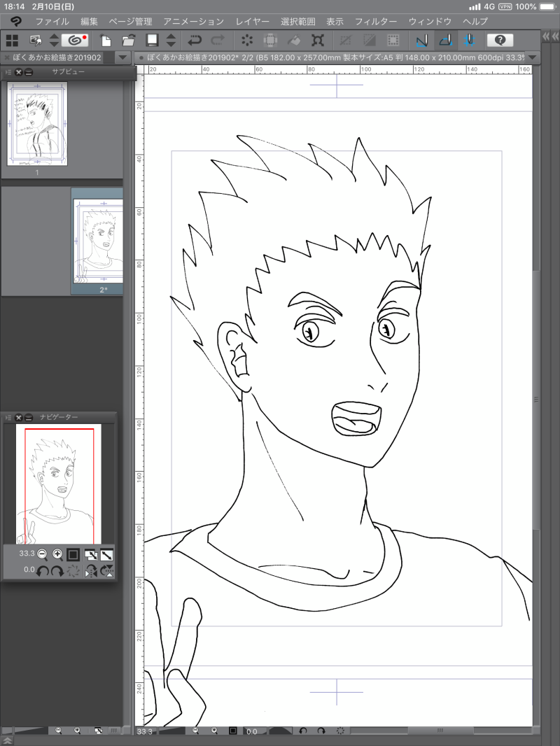Expand the stepper arrows next to gesture icon
The image size is (560, 746).
tap(54, 41)
